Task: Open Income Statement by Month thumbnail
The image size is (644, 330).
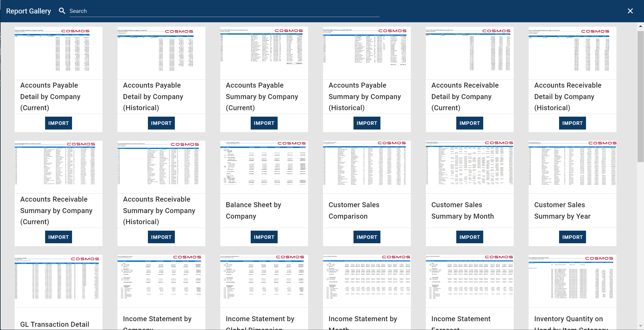Action: click(x=367, y=281)
